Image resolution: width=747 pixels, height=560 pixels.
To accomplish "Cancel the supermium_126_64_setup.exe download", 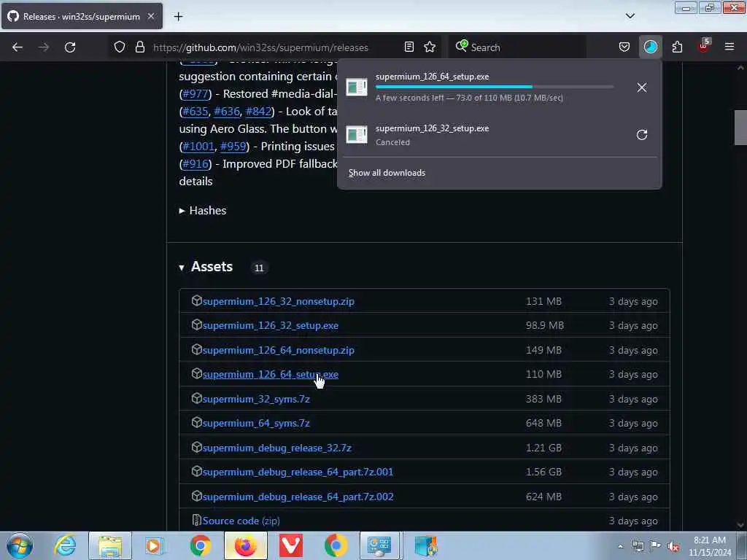I will (x=642, y=87).
